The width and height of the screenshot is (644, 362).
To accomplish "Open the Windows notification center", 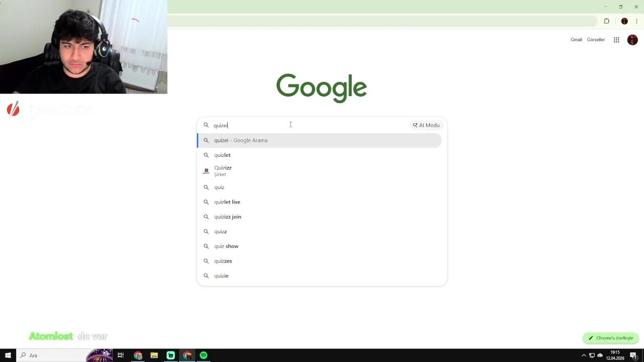I will point(633,355).
